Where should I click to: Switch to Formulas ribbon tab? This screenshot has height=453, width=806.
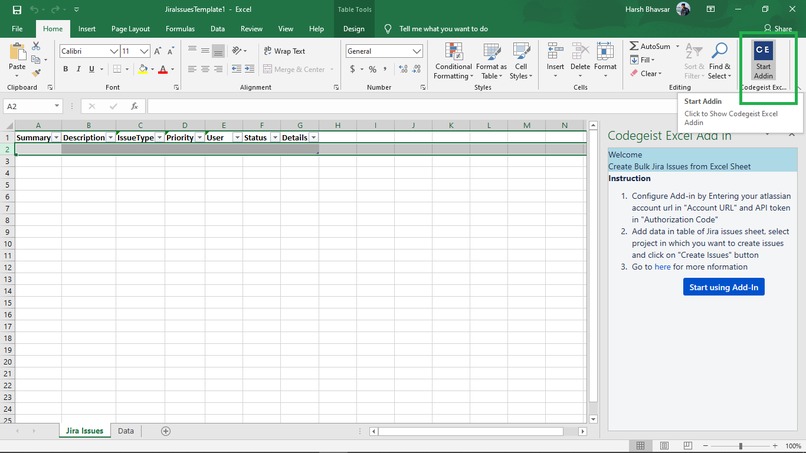point(180,29)
